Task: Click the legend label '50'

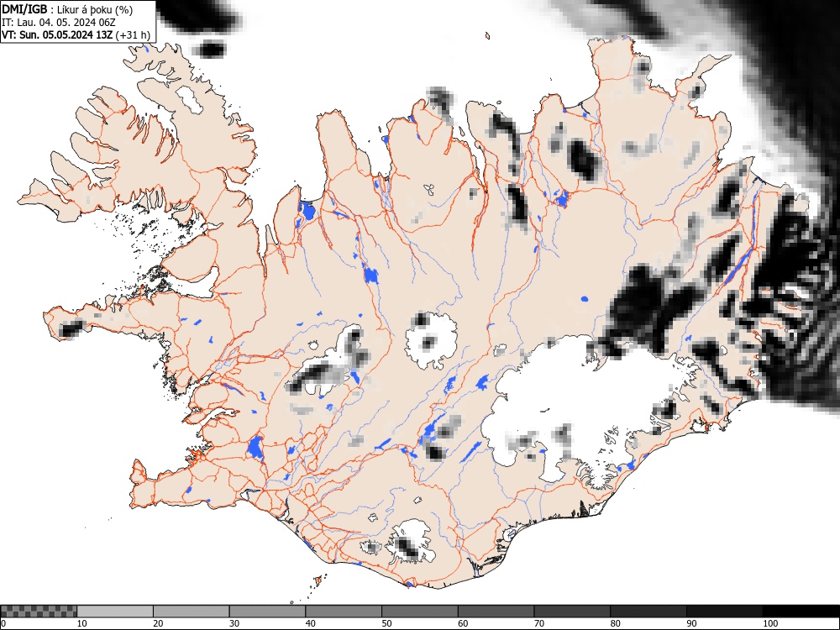Action: 386,623
